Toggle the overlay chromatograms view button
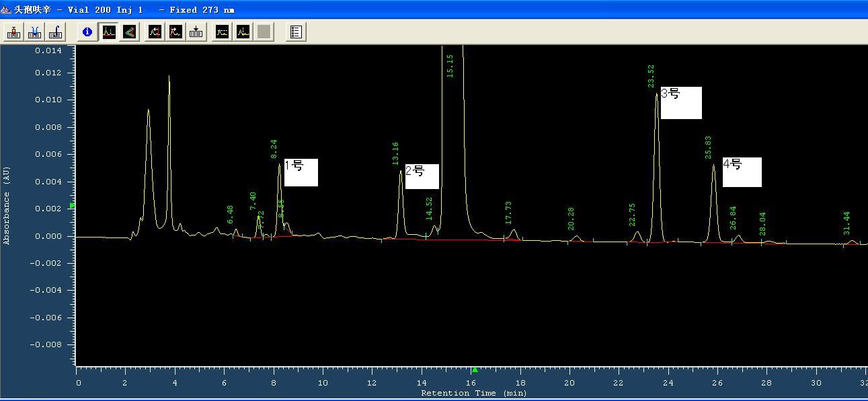868x401 pixels. click(130, 32)
